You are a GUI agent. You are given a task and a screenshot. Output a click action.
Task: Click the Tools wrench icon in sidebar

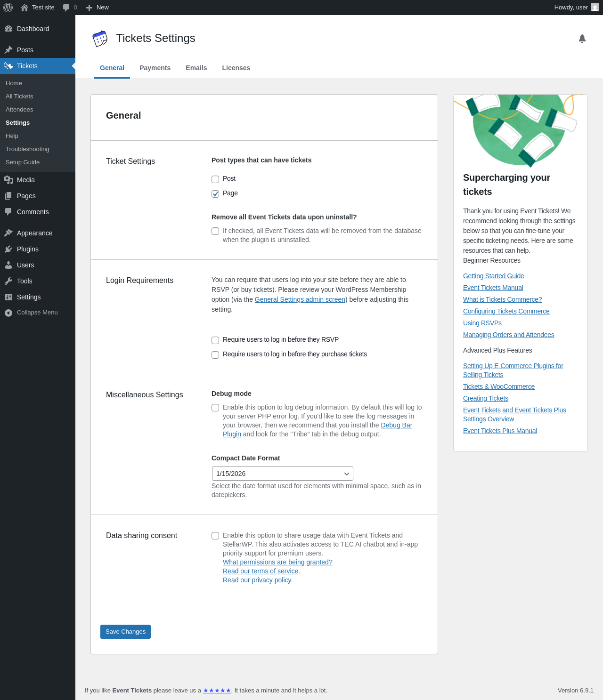(8, 281)
